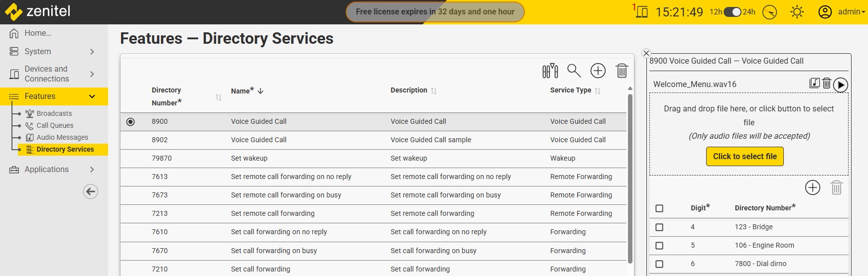This screenshot has width=868, height=276.
Task: Click '123 - Bridge' directory number cell
Action: 753,227
